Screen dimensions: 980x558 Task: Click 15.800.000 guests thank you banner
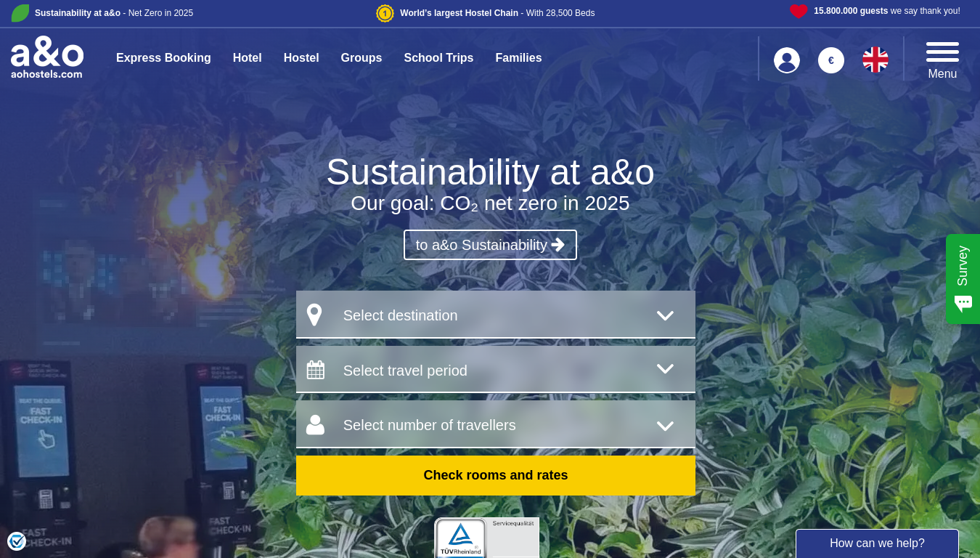886,11
